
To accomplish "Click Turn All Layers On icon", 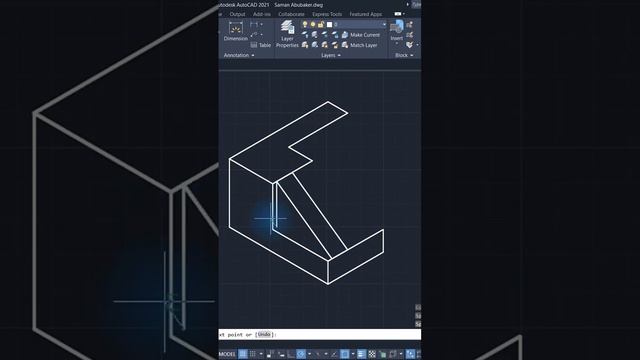I will 304,45.
